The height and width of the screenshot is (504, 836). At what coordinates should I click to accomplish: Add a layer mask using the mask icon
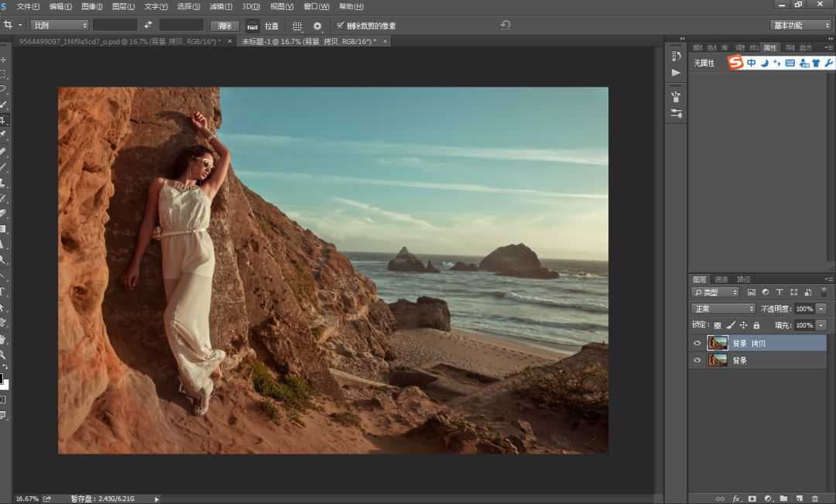point(752,499)
